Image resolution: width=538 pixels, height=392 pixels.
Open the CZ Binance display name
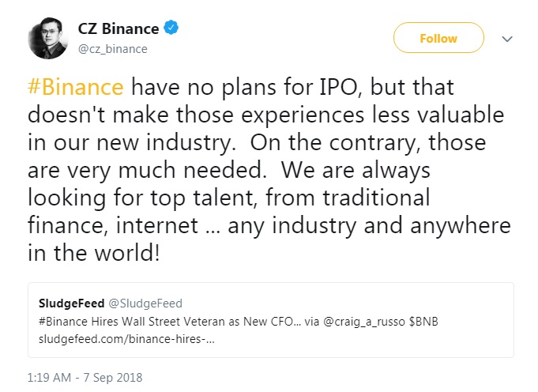click(x=119, y=29)
